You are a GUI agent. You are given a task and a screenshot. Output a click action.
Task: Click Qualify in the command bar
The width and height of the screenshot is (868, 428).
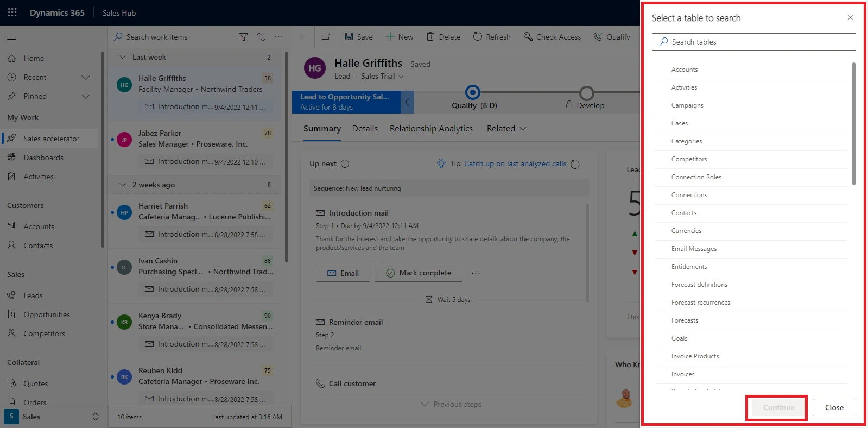(612, 37)
